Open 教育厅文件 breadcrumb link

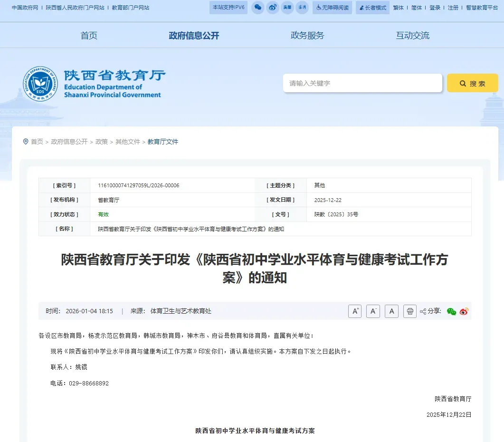(162, 142)
